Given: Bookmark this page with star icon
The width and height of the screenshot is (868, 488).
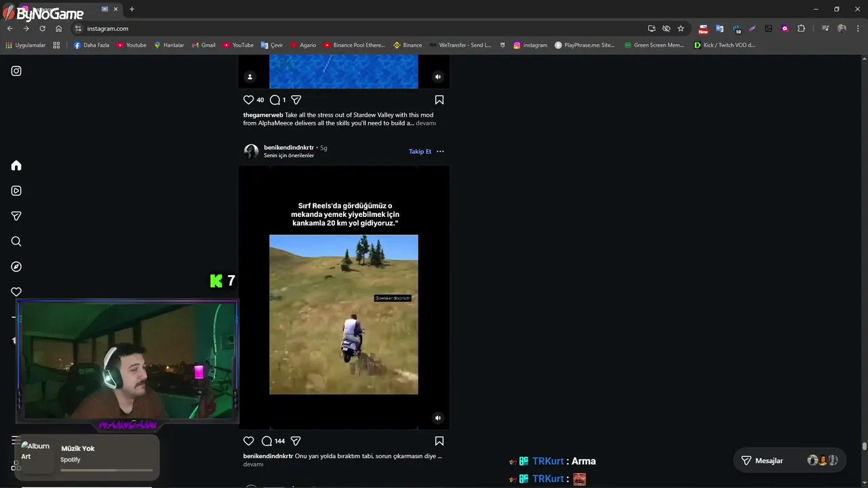Looking at the screenshot, I should [681, 28].
